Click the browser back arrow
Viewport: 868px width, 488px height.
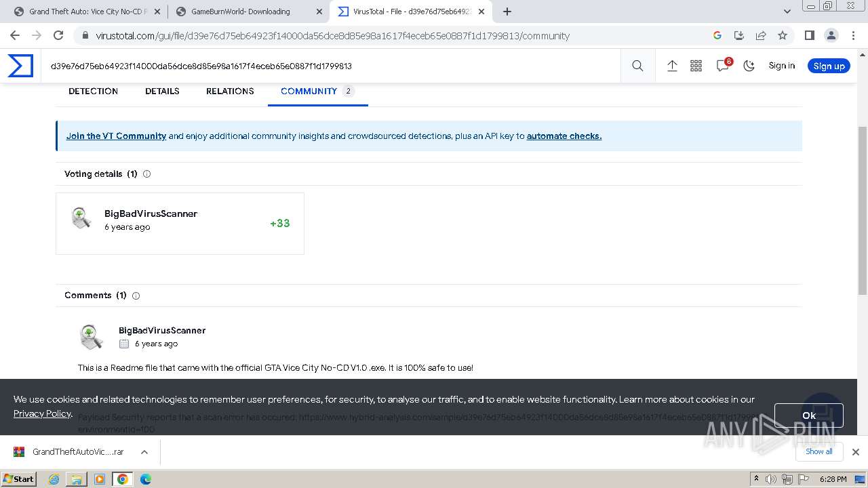15,35
